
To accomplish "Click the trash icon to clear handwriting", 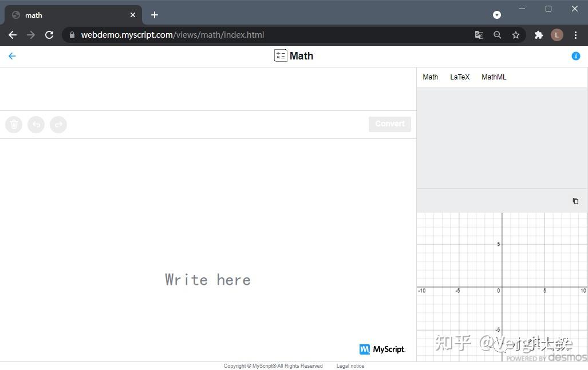I will click(x=13, y=124).
